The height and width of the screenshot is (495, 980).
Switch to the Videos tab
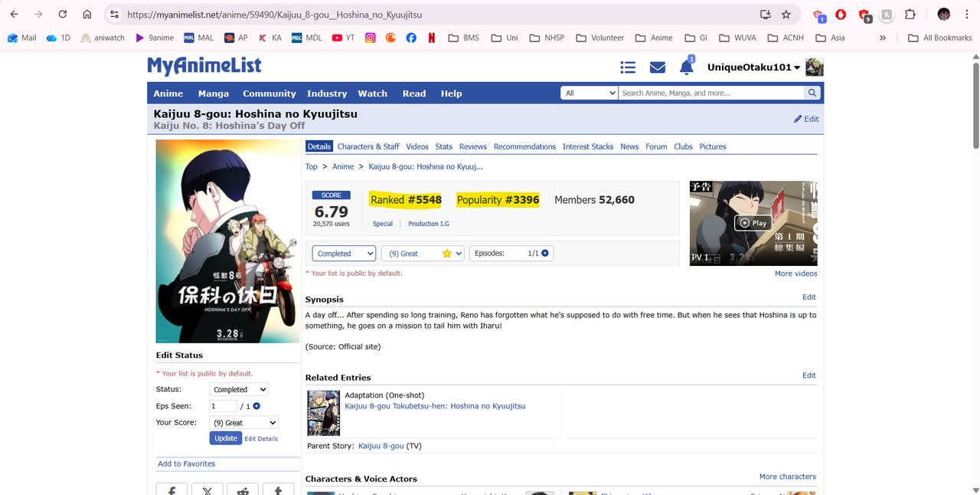417,146
